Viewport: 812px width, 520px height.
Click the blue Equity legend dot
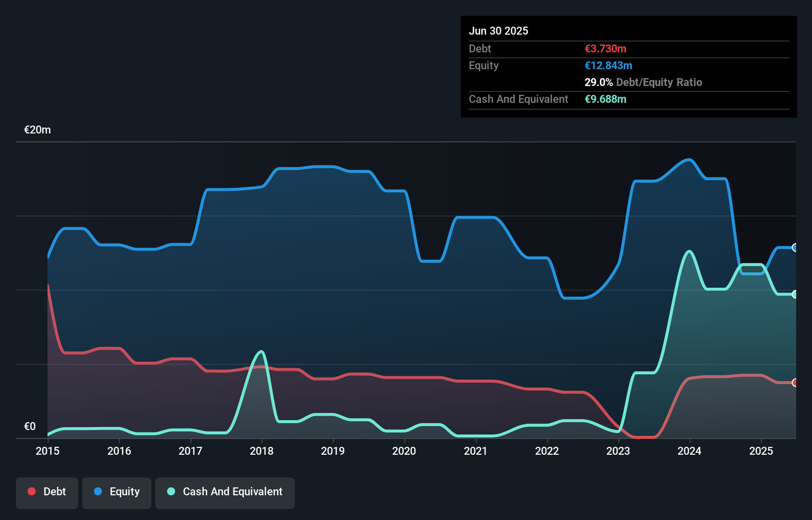click(x=98, y=491)
